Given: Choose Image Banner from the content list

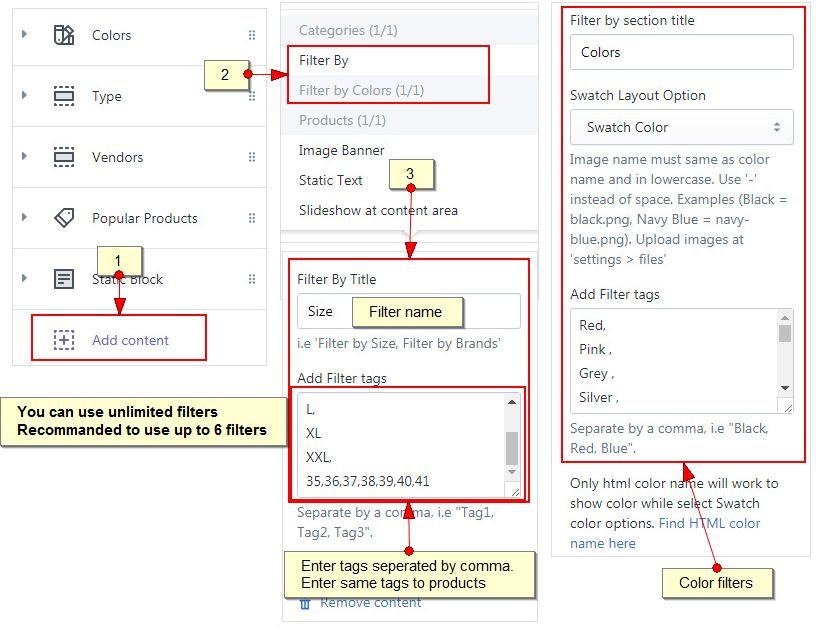Looking at the screenshot, I should [341, 150].
